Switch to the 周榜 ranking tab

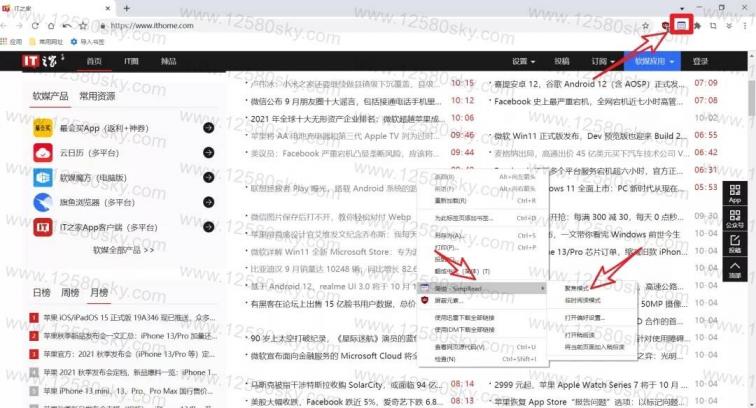click(70, 292)
